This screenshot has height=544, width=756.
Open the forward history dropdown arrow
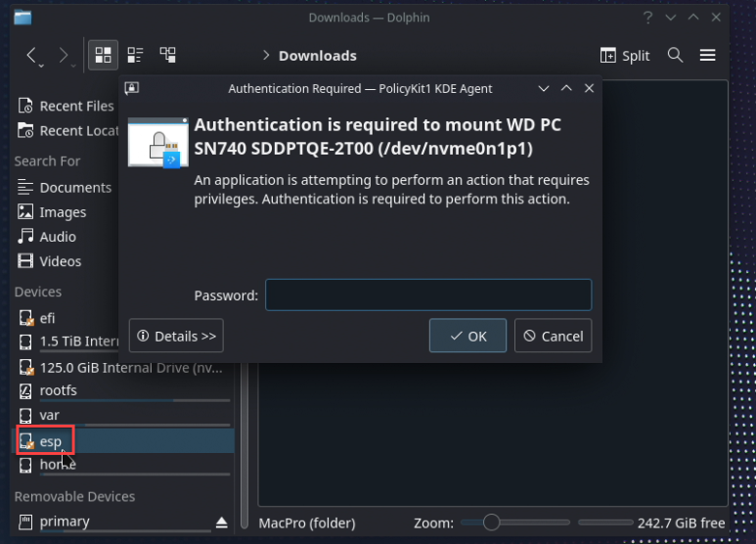[73, 66]
